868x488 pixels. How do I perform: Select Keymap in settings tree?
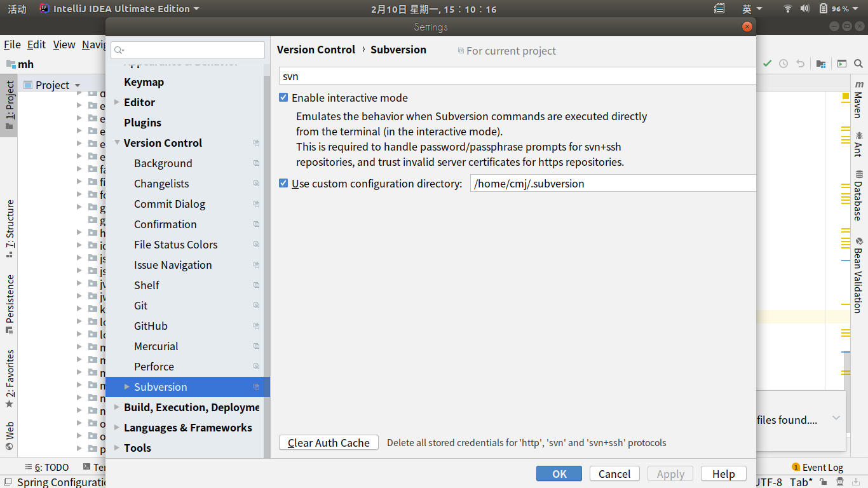pyautogui.click(x=144, y=82)
